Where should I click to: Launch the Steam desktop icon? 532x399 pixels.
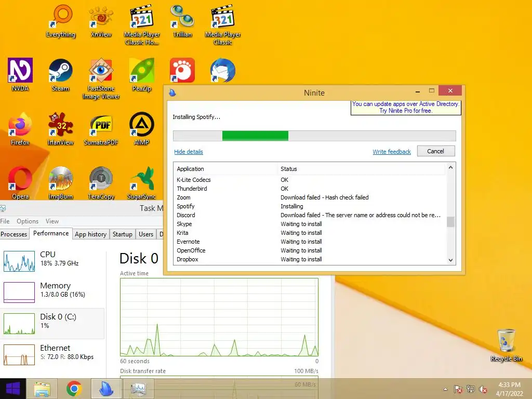coord(60,75)
